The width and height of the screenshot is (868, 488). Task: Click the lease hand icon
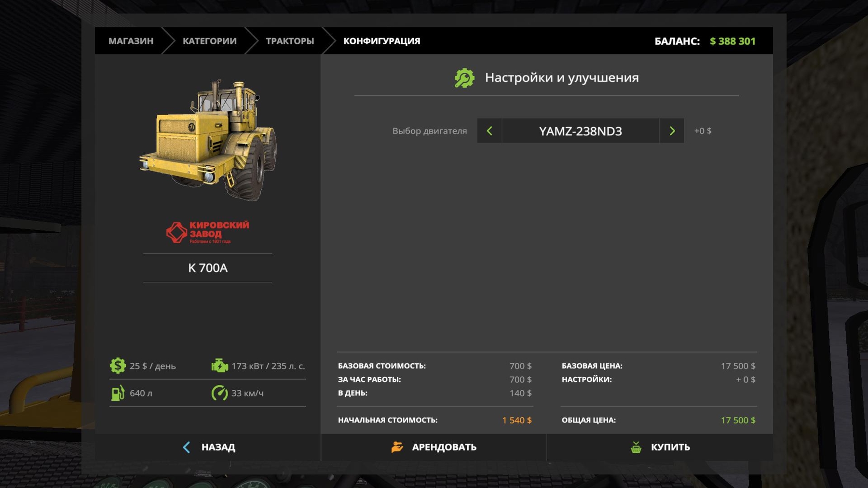[397, 447]
